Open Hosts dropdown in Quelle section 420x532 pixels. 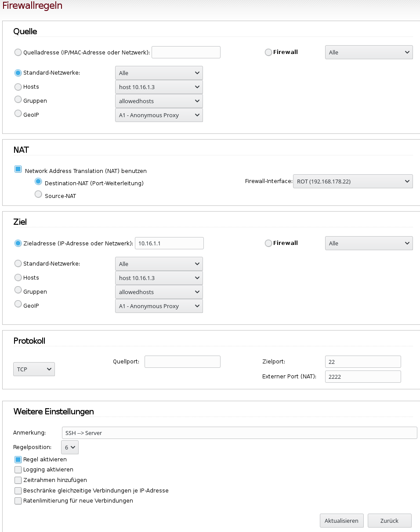pos(159,87)
